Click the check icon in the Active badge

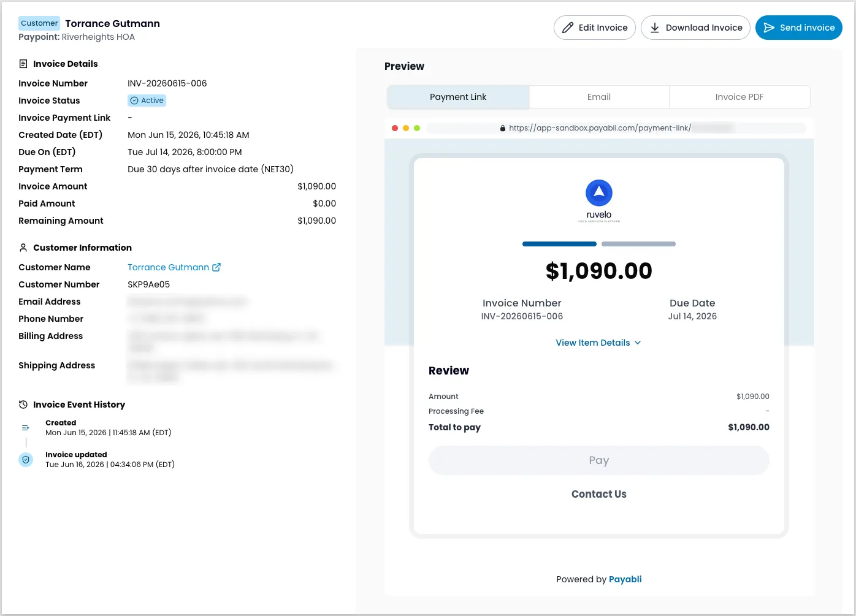tap(134, 101)
